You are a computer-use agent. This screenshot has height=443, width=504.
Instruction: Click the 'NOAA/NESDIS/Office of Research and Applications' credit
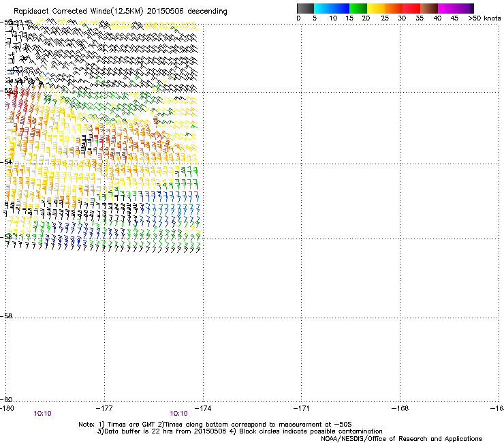(401, 439)
